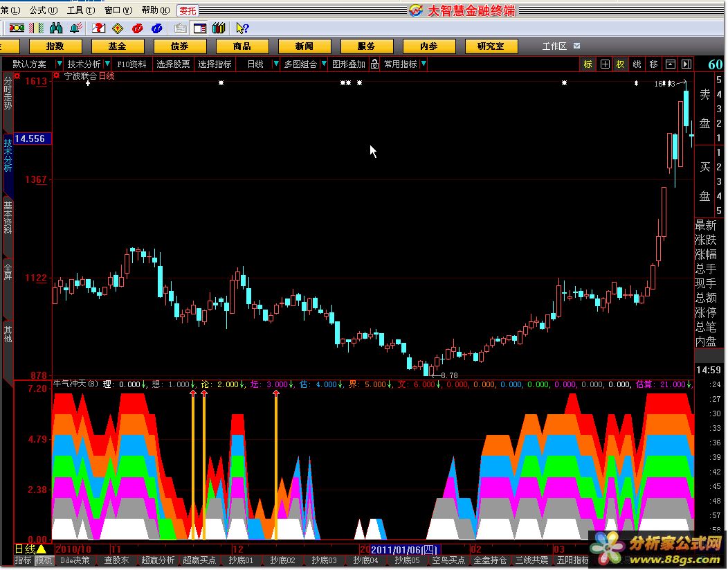Select the 模板 bottom tab

click(x=44, y=560)
